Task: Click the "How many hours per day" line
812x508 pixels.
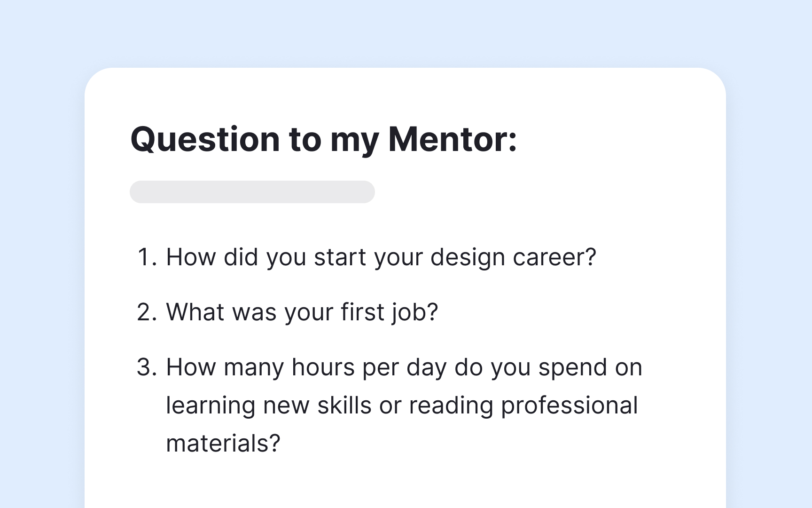Action: pos(404,367)
